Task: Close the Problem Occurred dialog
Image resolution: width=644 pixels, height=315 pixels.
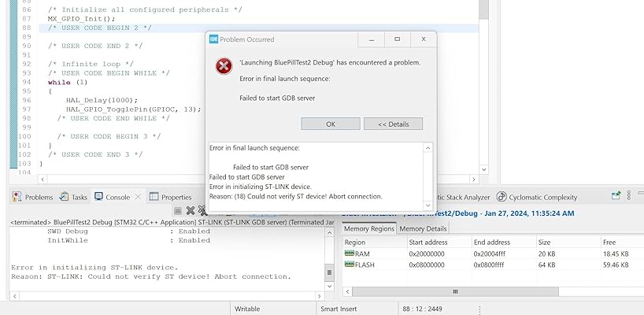Action: [x=424, y=39]
